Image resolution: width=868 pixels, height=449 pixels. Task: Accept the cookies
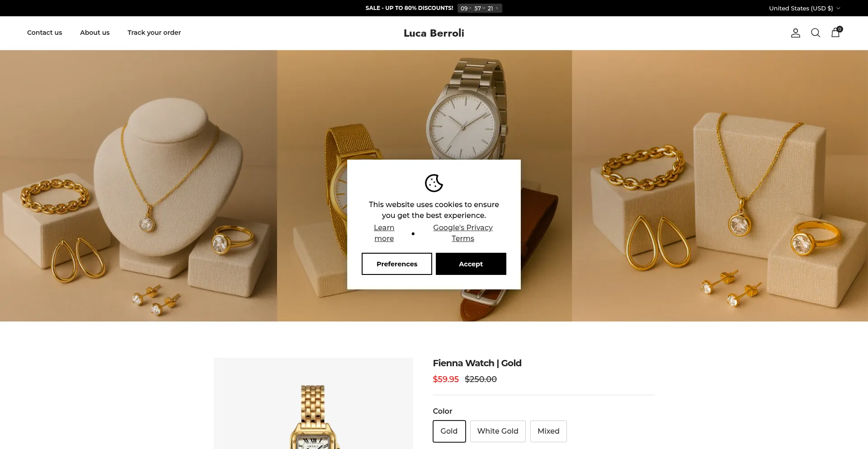pyautogui.click(x=471, y=264)
